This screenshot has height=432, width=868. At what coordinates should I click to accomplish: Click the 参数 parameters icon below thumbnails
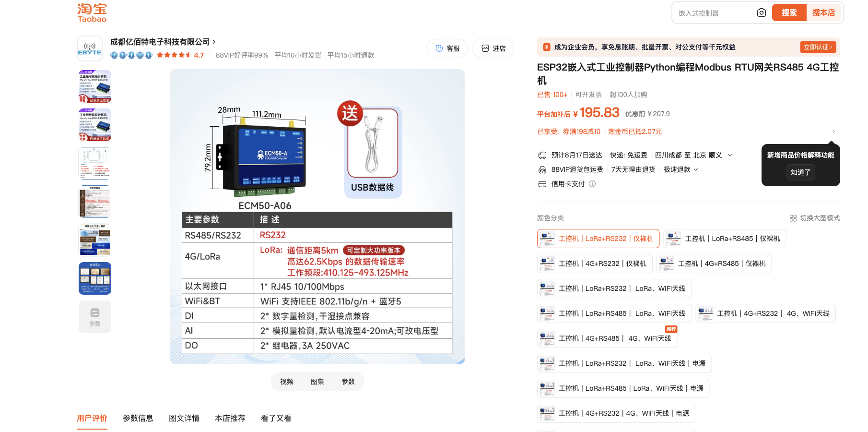pos(95,317)
